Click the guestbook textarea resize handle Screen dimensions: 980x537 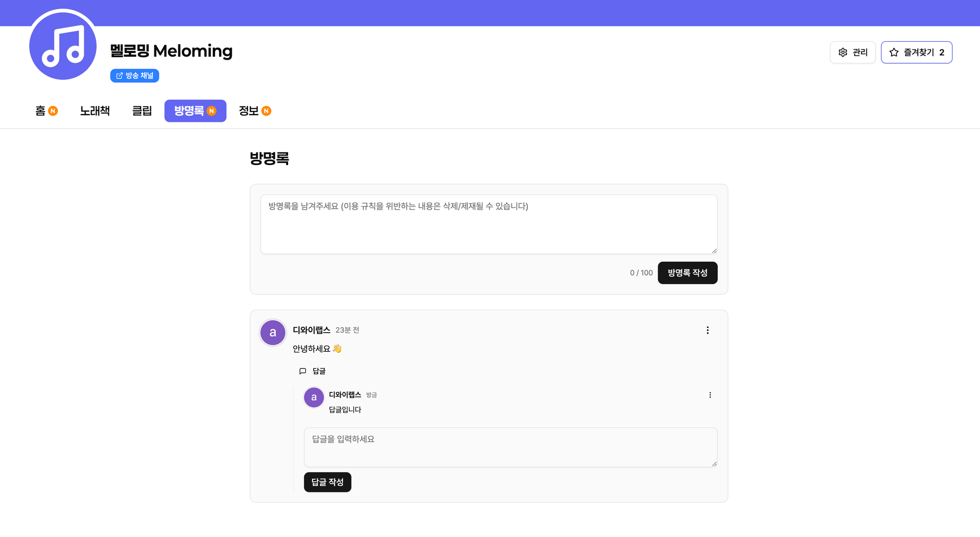[714, 250]
